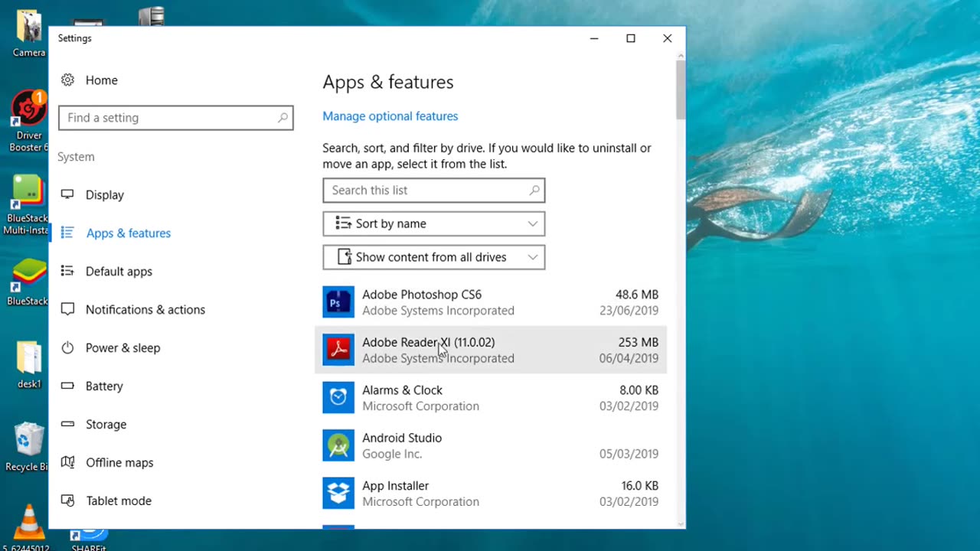Select the Camera desktop icon
The height and width of the screenshot is (551, 980).
point(29,34)
